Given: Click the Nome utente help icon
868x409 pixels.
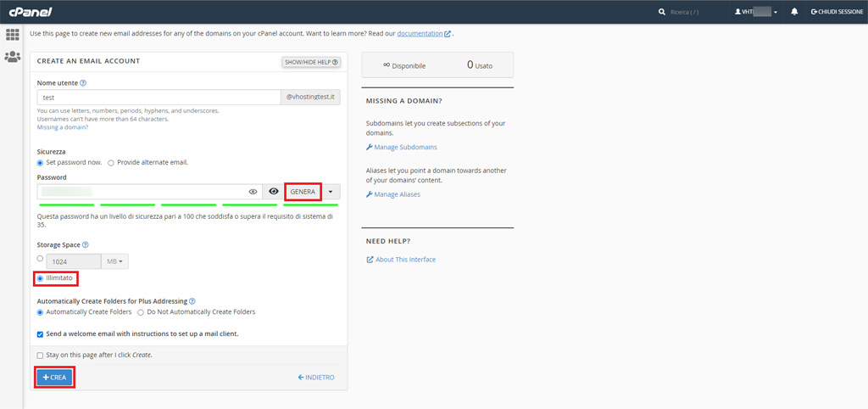Looking at the screenshot, I should [83, 83].
